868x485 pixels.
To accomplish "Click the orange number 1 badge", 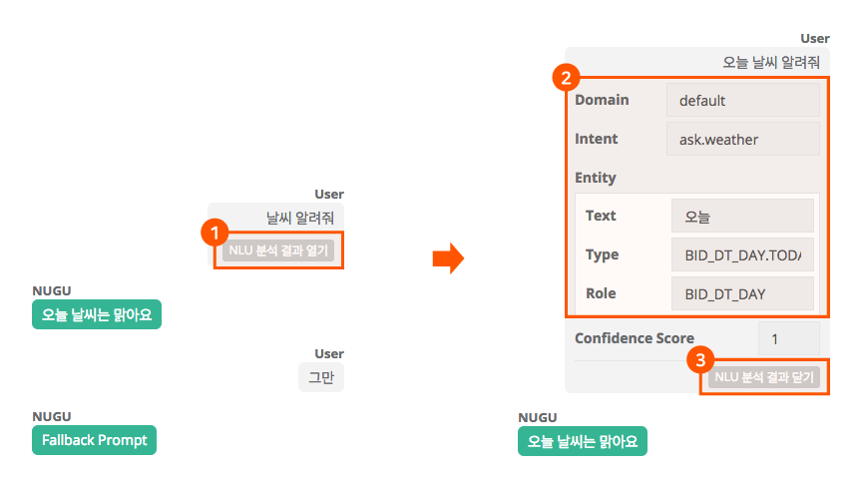I will pos(211,233).
